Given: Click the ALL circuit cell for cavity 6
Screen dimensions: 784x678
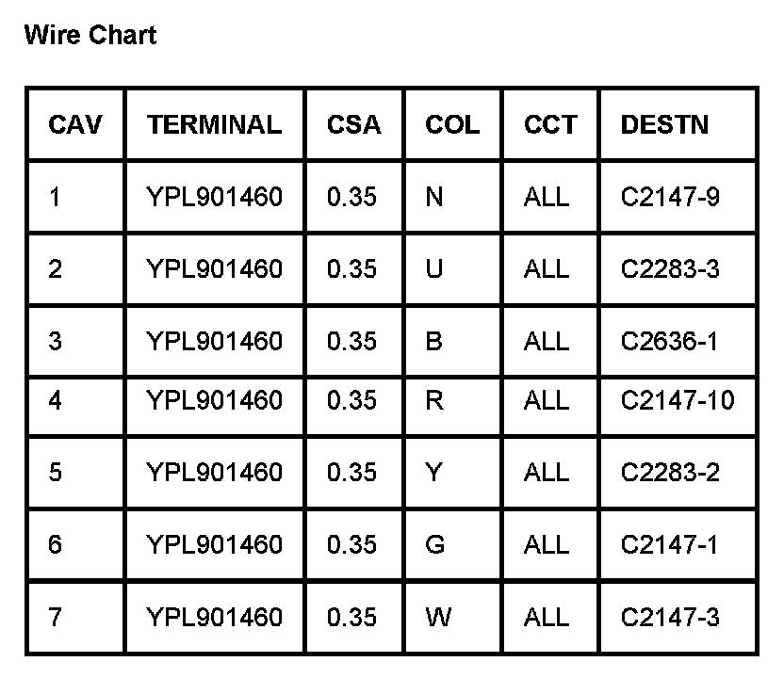Looking at the screenshot, I should (x=547, y=544).
